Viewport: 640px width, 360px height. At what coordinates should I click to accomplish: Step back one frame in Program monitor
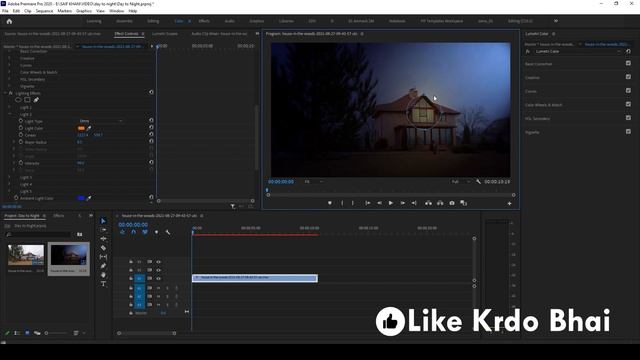pos(379,203)
